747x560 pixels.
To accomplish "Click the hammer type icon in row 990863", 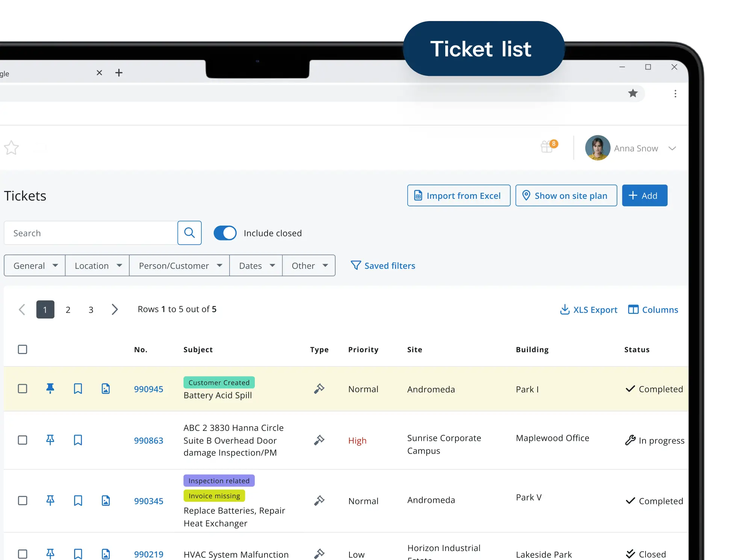I will pyautogui.click(x=319, y=440).
